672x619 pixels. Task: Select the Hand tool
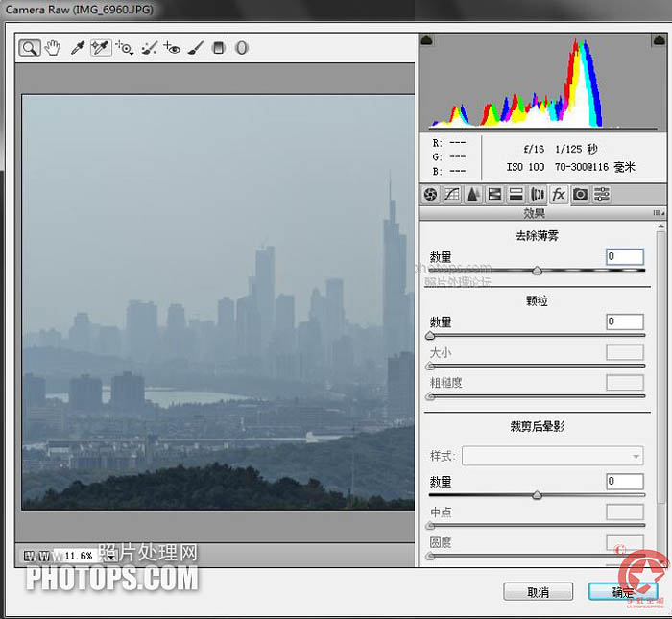[54, 48]
